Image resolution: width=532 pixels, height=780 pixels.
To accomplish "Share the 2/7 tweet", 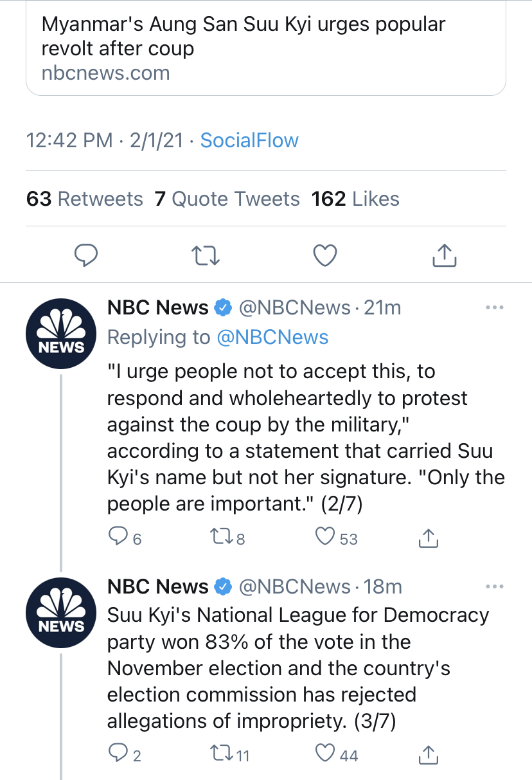I will tap(429, 538).
